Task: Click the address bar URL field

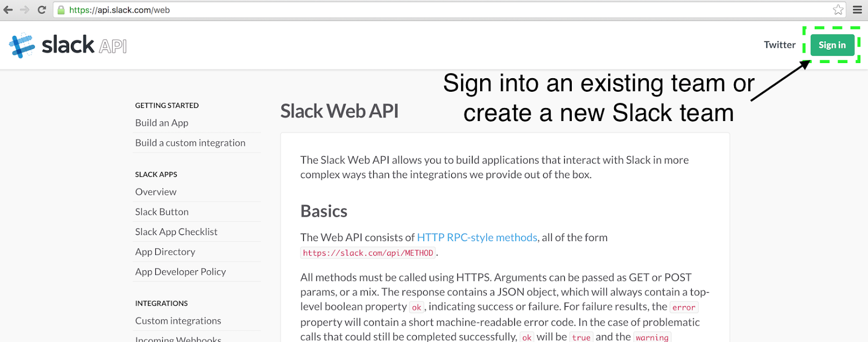Action: [x=434, y=10]
